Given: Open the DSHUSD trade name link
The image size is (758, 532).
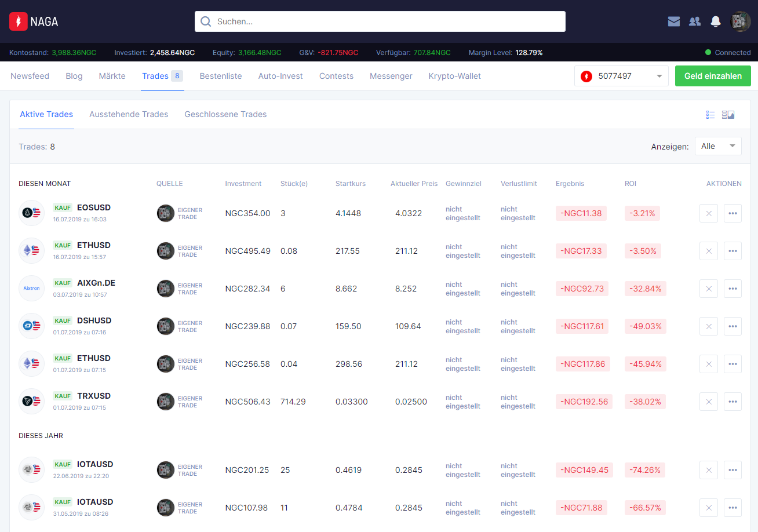Looking at the screenshot, I should pos(94,320).
